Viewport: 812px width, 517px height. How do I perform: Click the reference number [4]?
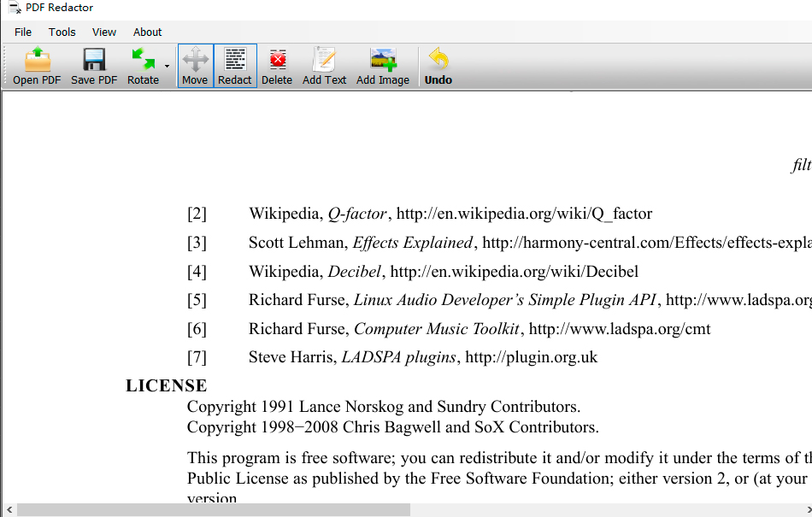197,272
